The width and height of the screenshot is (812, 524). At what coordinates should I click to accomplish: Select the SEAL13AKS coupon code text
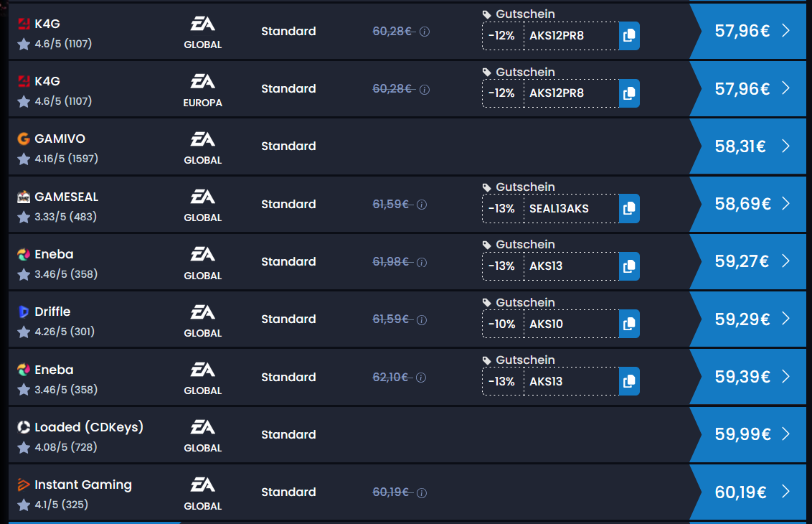559,208
